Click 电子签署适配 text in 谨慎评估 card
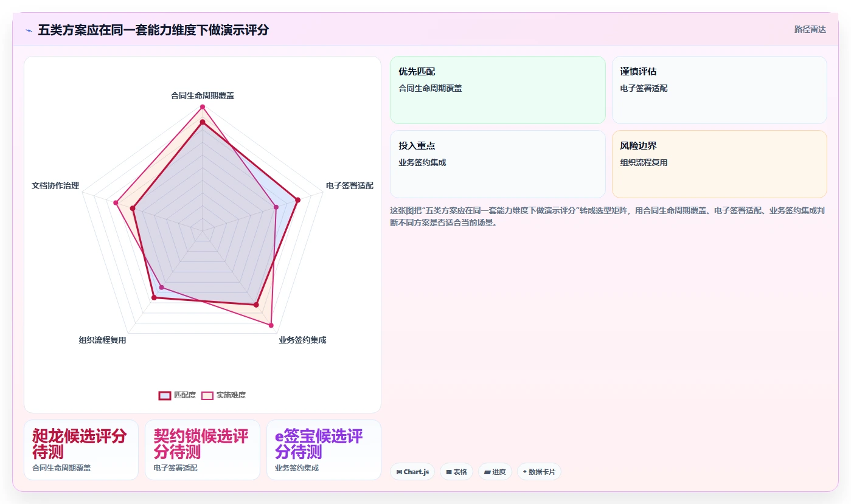The width and height of the screenshot is (851, 504). pyautogui.click(x=644, y=88)
